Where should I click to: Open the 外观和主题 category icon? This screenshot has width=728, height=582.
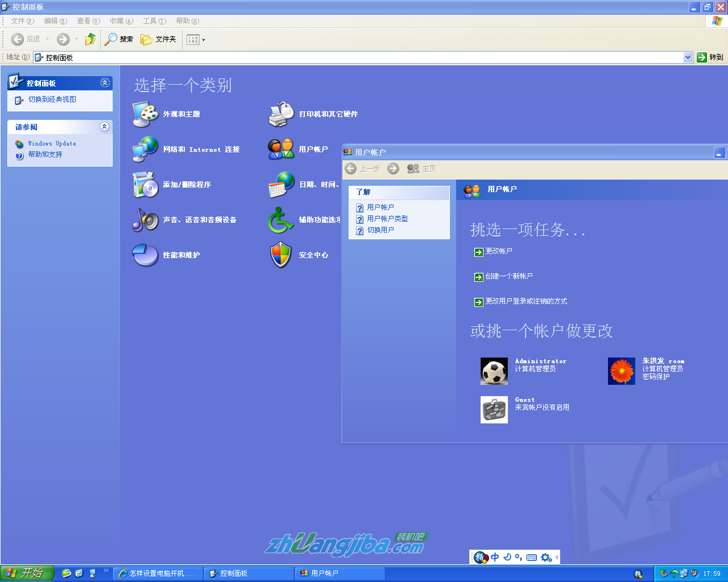click(146, 114)
